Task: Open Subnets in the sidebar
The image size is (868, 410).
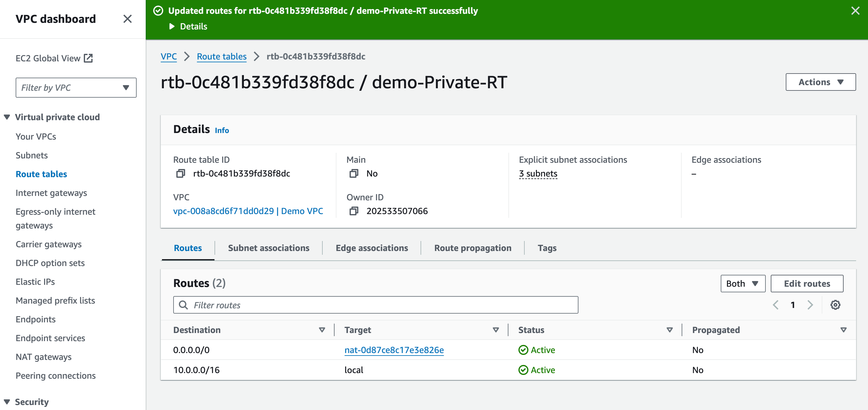Action: tap(32, 156)
